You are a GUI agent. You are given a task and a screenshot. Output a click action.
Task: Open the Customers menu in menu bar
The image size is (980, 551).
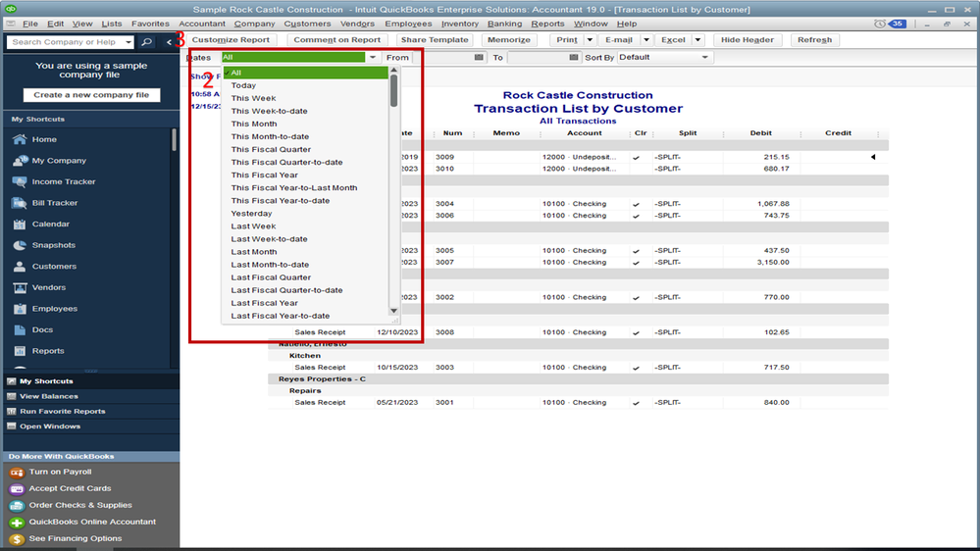pyautogui.click(x=307, y=24)
